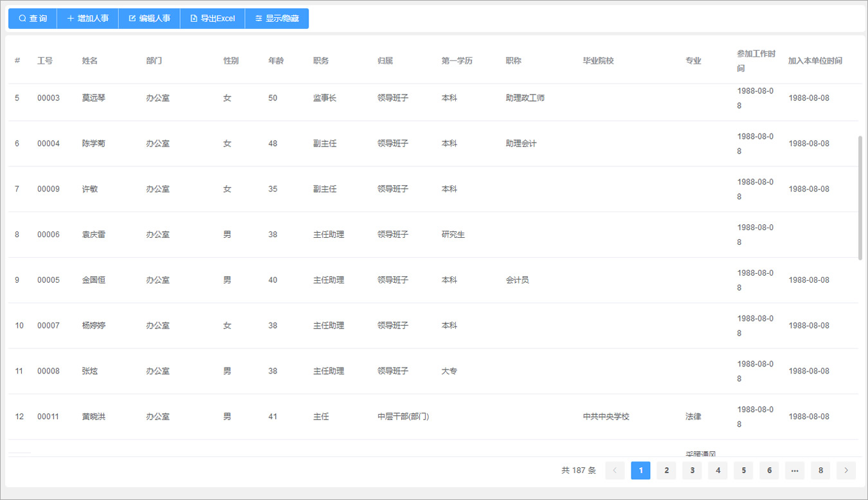Click the 主任 position cell for 黄晓洪
Image resolution: width=868 pixels, height=500 pixels.
click(x=321, y=416)
